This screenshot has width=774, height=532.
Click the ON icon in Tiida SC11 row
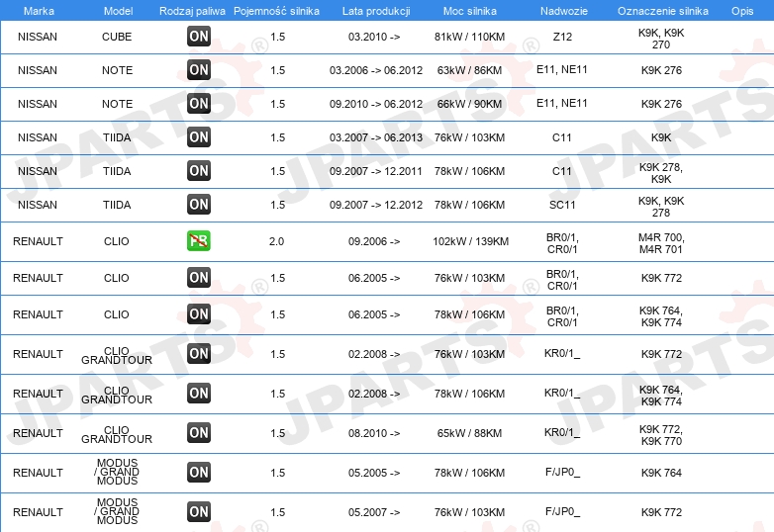tap(199, 204)
